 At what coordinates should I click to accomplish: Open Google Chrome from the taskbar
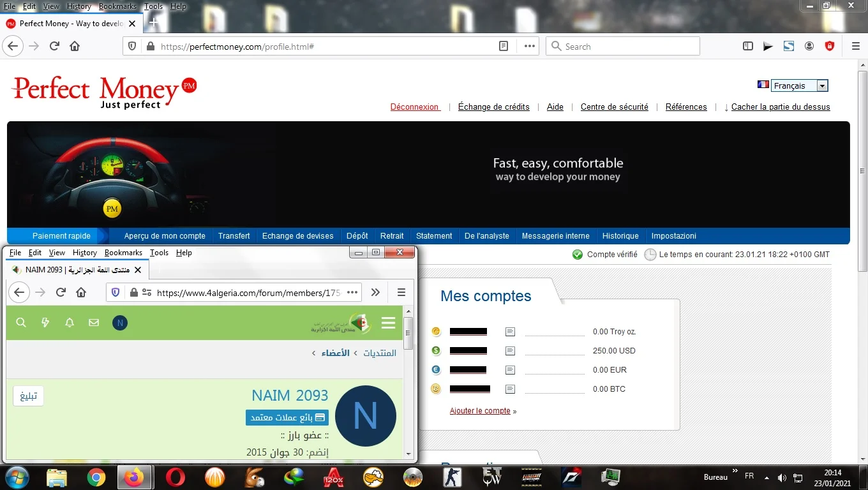pyautogui.click(x=96, y=477)
